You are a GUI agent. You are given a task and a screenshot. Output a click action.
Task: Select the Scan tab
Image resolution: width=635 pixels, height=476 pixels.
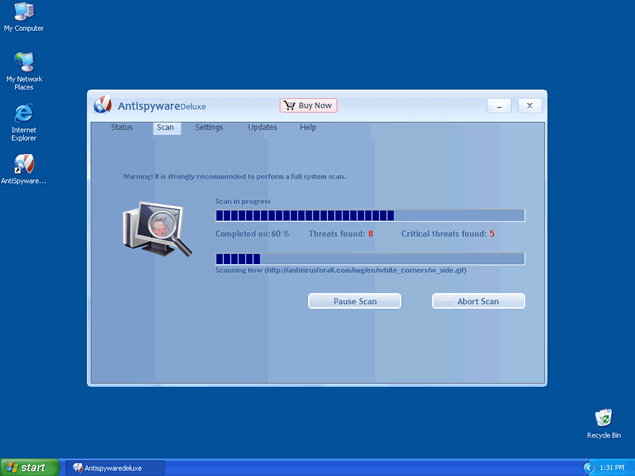(165, 128)
